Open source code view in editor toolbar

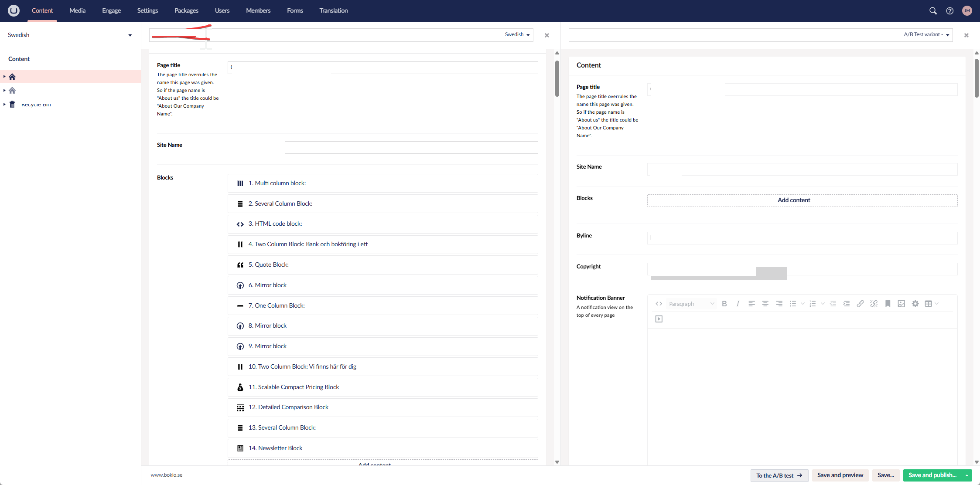[659, 304]
